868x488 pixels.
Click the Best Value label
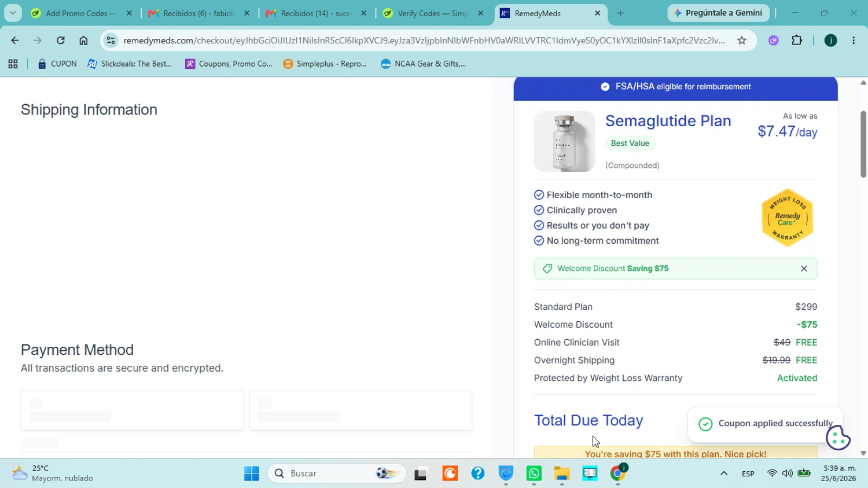point(630,143)
